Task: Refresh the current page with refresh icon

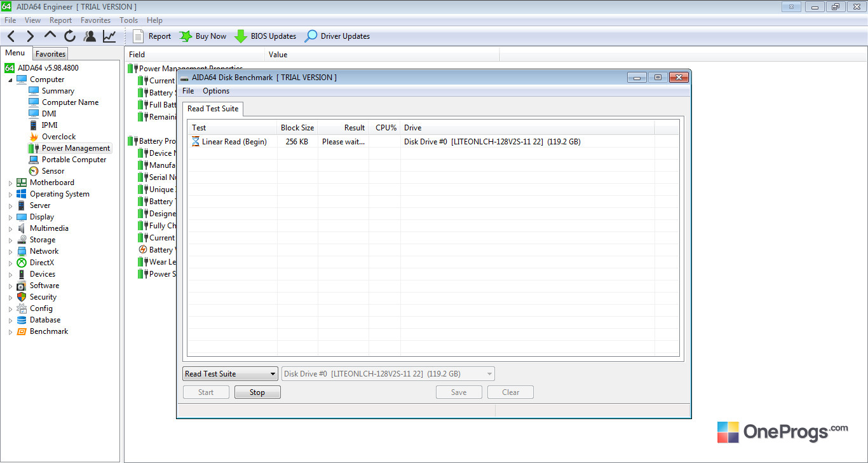Action: pos(70,36)
